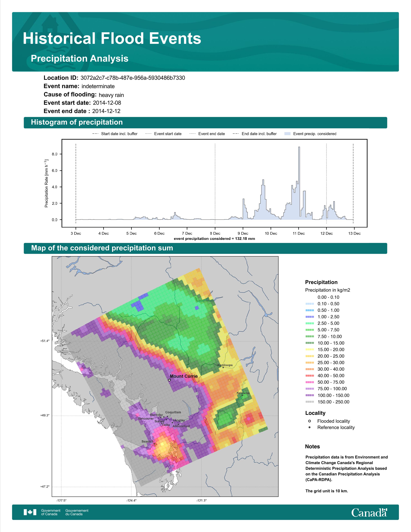Click the -121.3° longitude label
Image resolution: width=411 pixels, height=532 pixels.
point(202,501)
